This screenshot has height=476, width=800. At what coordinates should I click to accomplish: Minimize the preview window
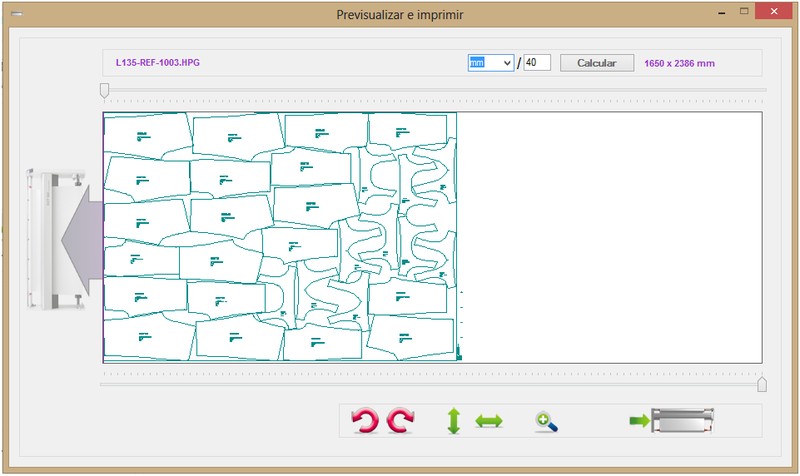716,9
